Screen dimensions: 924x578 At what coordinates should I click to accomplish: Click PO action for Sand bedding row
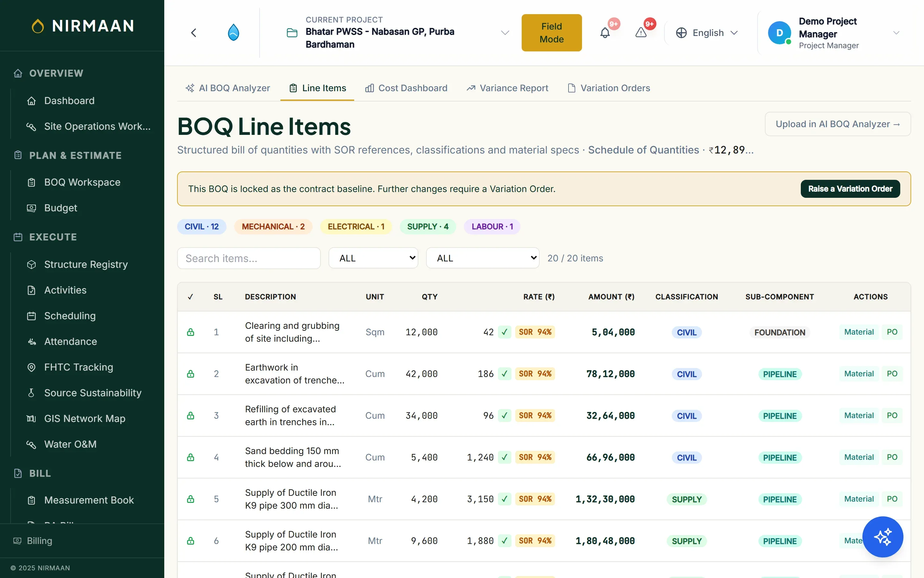(892, 457)
